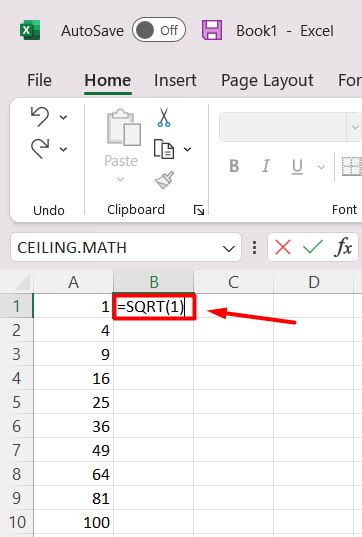Toggle Bold formatting
The width and height of the screenshot is (362, 537).
tap(234, 166)
